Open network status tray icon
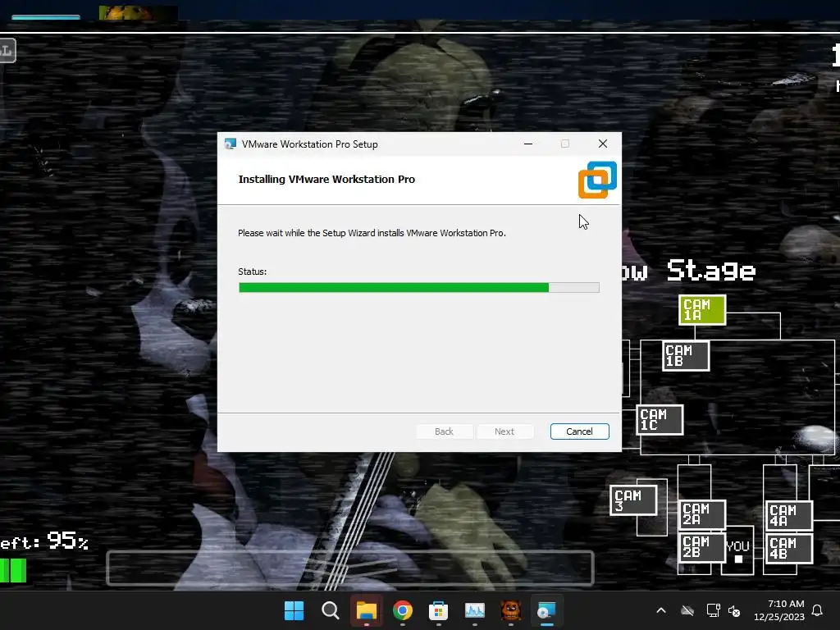Viewport: 840px width, 630px height. [713, 610]
